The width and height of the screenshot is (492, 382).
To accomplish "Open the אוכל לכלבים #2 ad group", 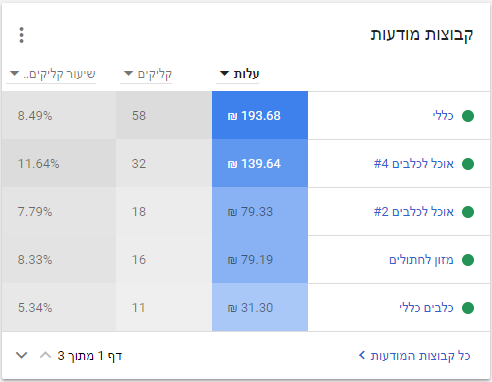I will pos(414,212).
